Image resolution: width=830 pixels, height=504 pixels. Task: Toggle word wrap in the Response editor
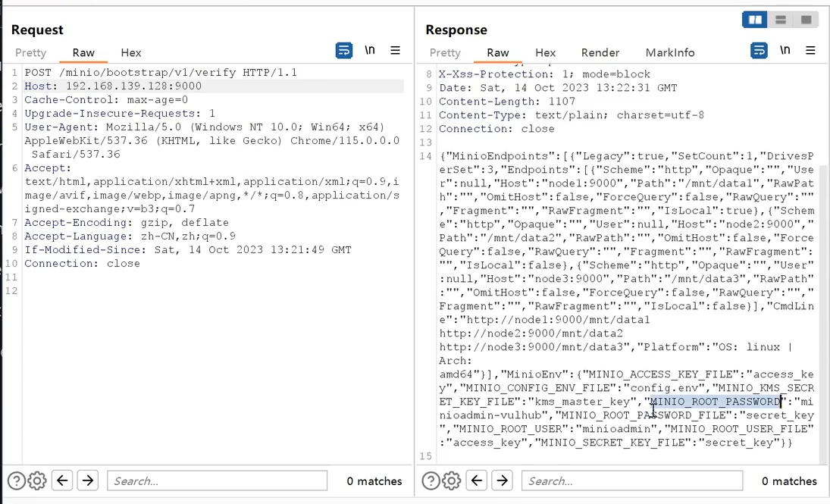759,50
